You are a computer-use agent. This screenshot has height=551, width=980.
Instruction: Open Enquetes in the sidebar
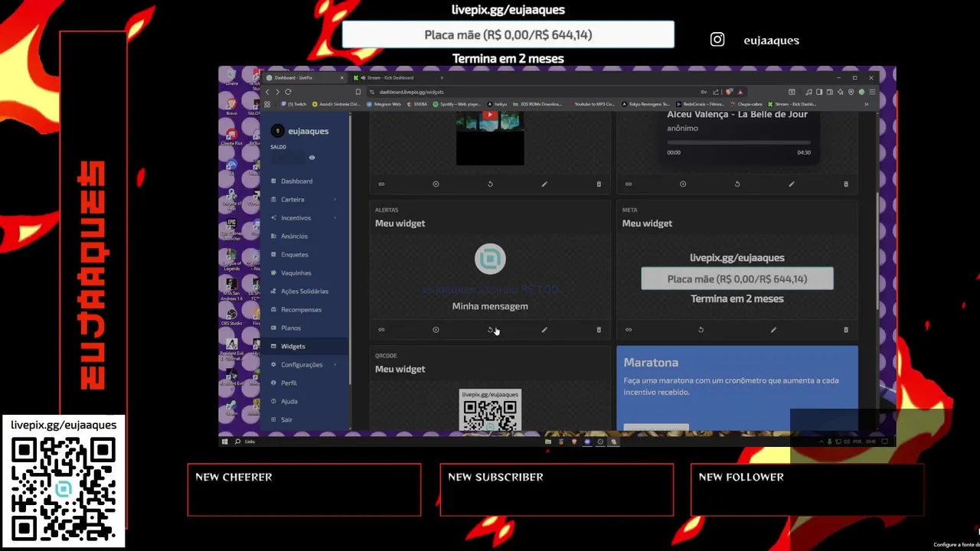[x=305, y=255]
